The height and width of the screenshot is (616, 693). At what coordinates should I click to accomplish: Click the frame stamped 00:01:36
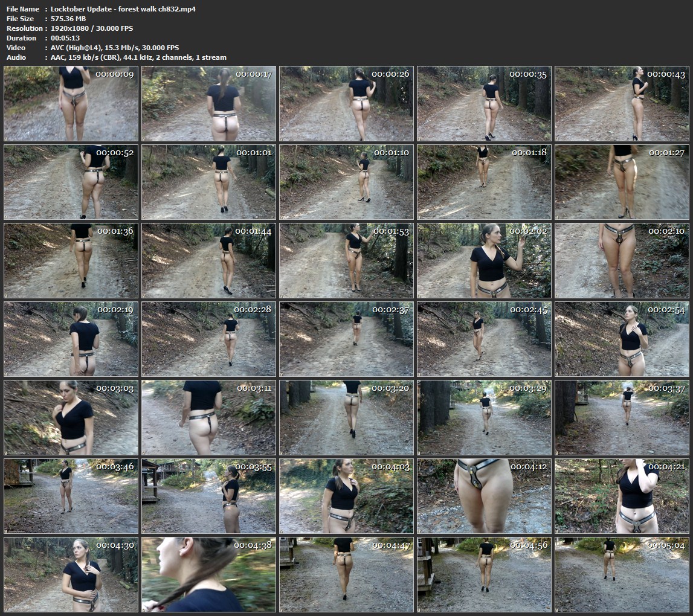click(71, 261)
